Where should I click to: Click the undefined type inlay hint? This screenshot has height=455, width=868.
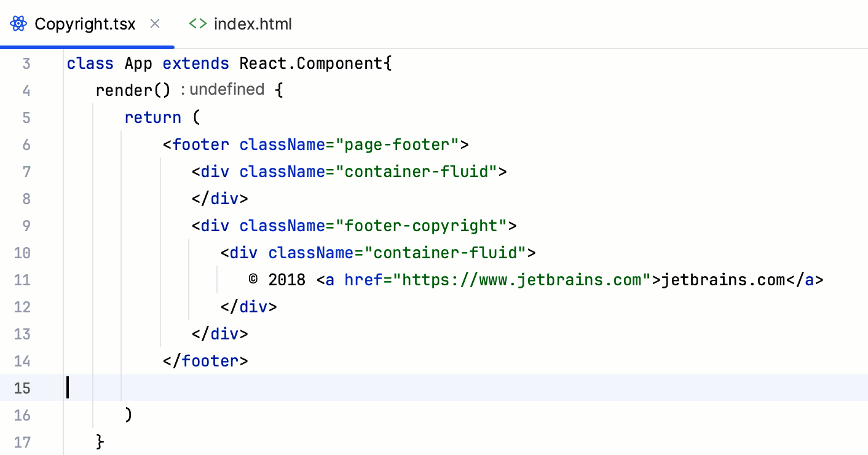(x=227, y=90)
